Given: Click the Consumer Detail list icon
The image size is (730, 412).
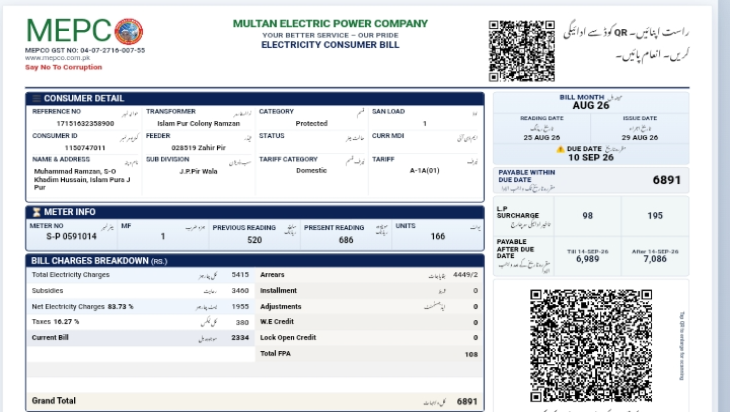Looking at the screenshot, I should [x=36, y=99].
